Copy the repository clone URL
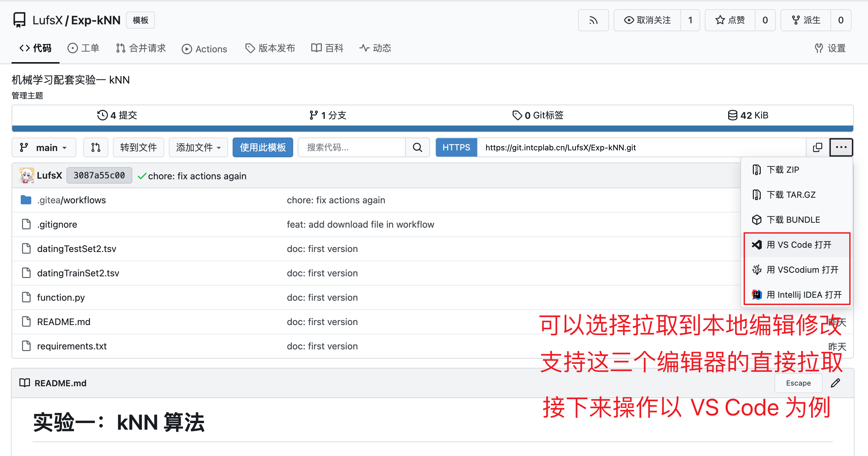868x456 pixels. (x=817, y=147)
